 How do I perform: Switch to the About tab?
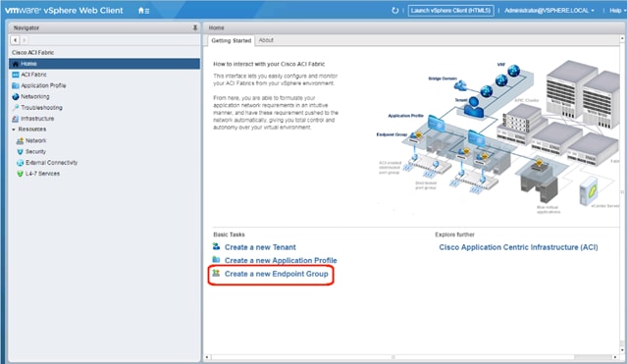[x=266, y=40]
